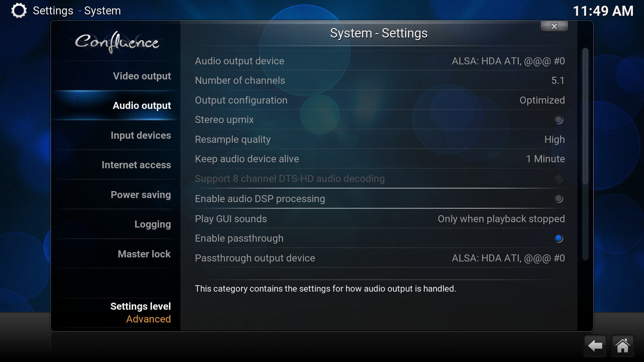Open the Video output category
Screen dimensions: 644x362
[x=142, y=76]
